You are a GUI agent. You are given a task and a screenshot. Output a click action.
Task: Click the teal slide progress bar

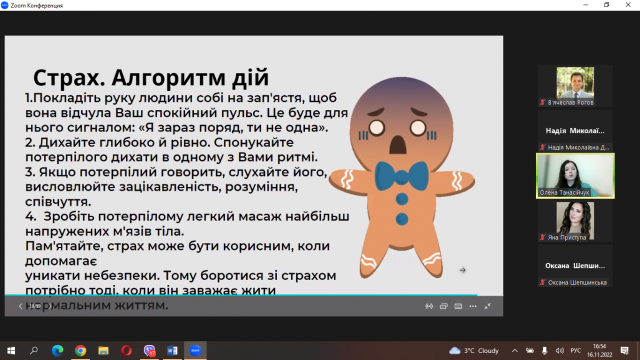point(241,295)
